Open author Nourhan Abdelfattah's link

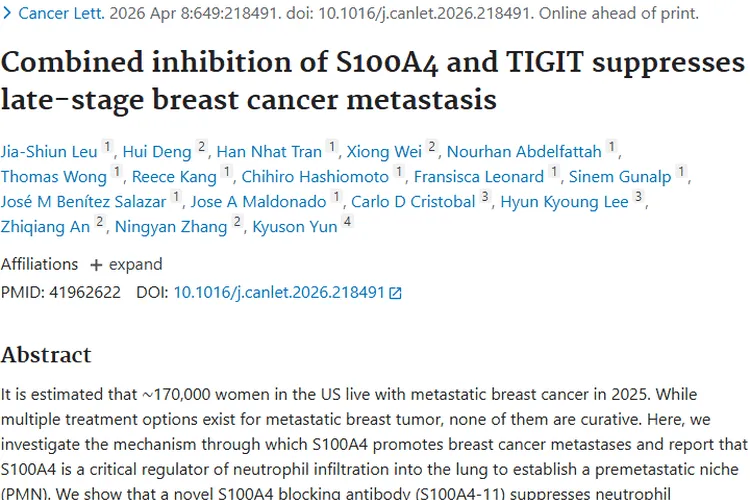[x=524, y=152]
